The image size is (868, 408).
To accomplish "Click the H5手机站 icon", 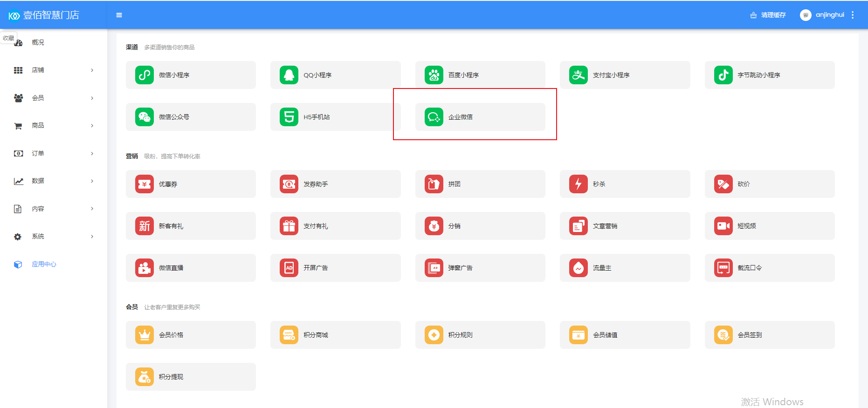I will (289, 117).
